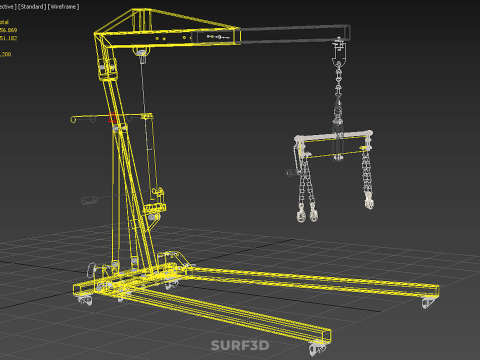Viewport: 480px width, 360px height.
Task: Open the [Standard] viewport label menu
Action: 32,7
